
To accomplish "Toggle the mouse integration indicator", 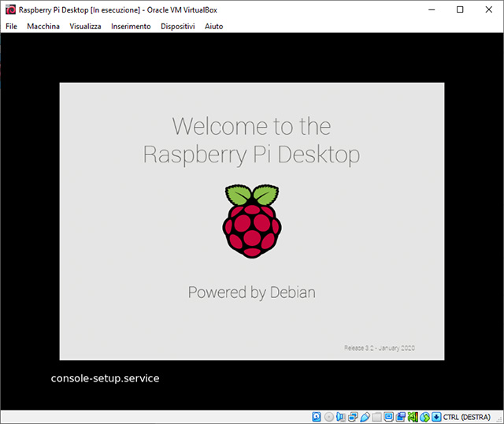I will [424, 416].
